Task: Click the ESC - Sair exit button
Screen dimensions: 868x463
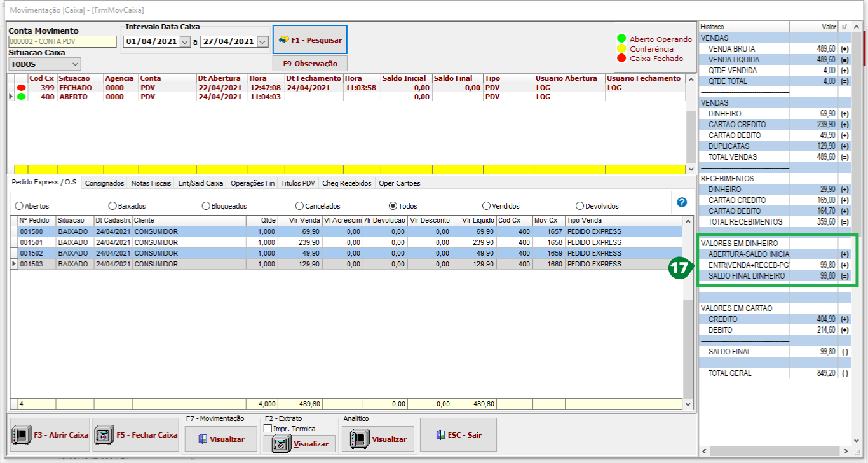Action: click(x=458, y=435)
